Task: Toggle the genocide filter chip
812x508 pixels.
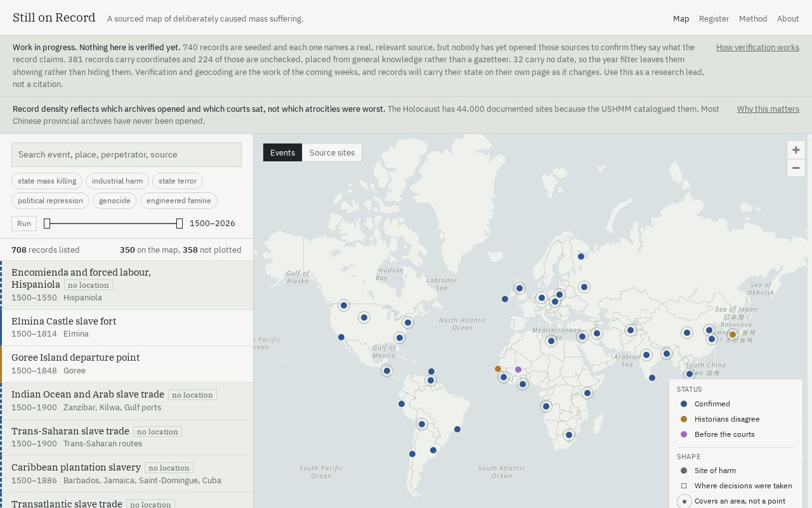Action: click(115, 201)
